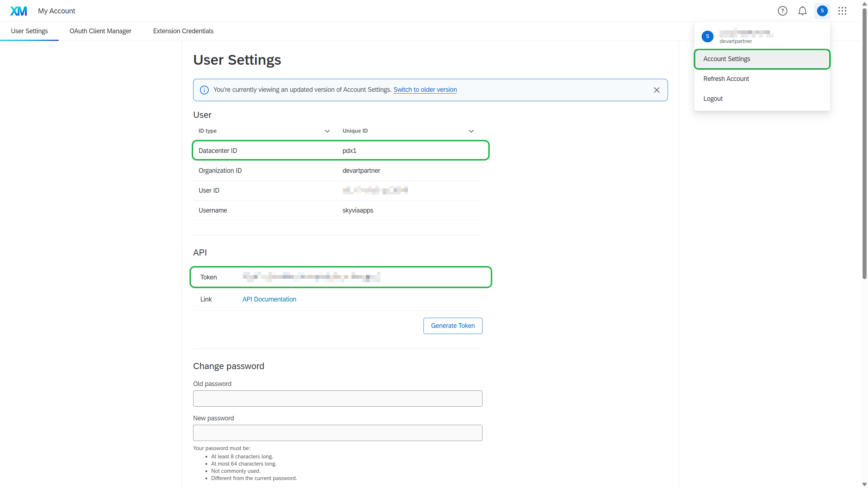The width and height of the screenshot is (868, 488).
Task: Open the API Documentation link
Action: [x=269, y=299]
